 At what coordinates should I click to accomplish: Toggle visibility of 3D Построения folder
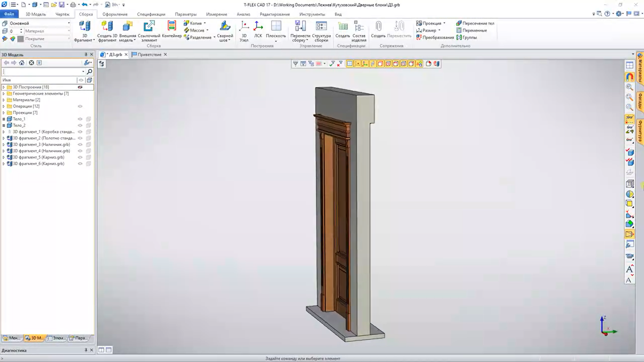tap(80, 87)
